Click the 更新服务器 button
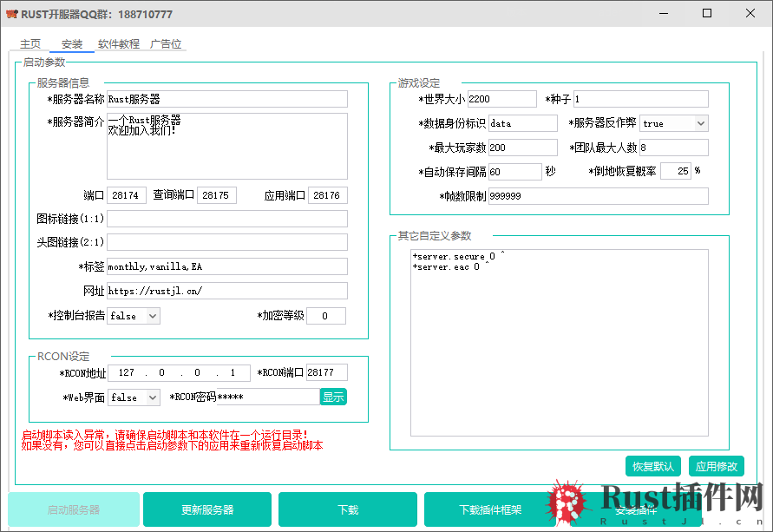 coord(207,509)
